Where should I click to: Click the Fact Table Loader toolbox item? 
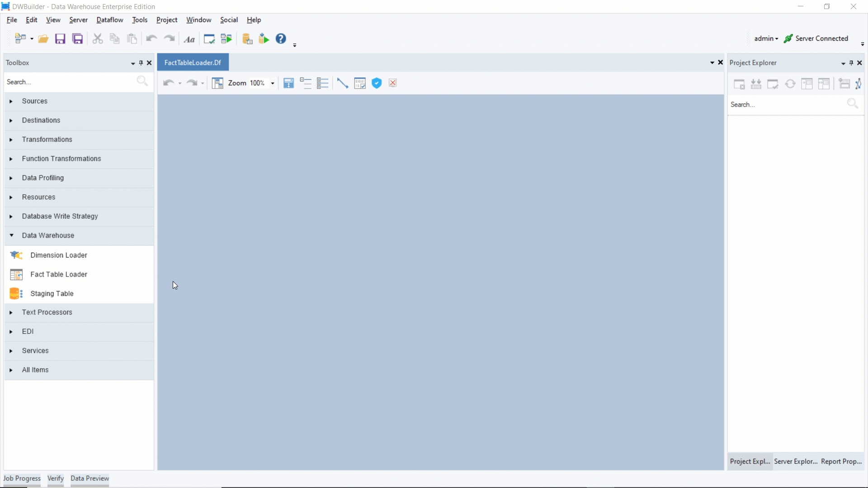tap(59, 274)
